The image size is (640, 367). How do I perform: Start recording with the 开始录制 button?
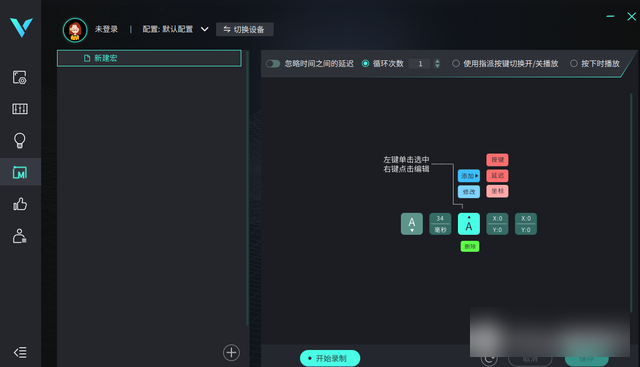[x=330, y=358]
